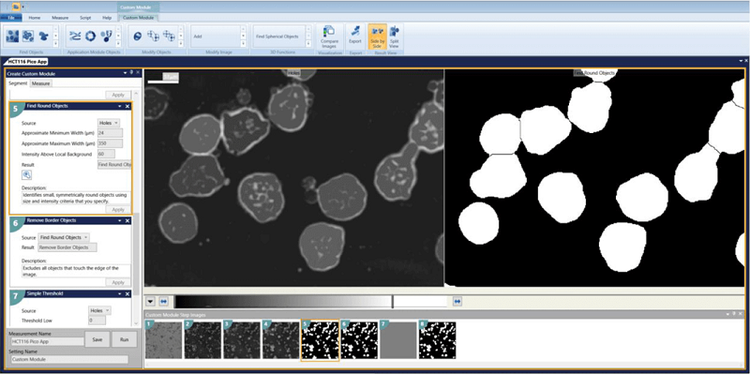Click the arrow icon right of the intensity bar

click(457, 301)
